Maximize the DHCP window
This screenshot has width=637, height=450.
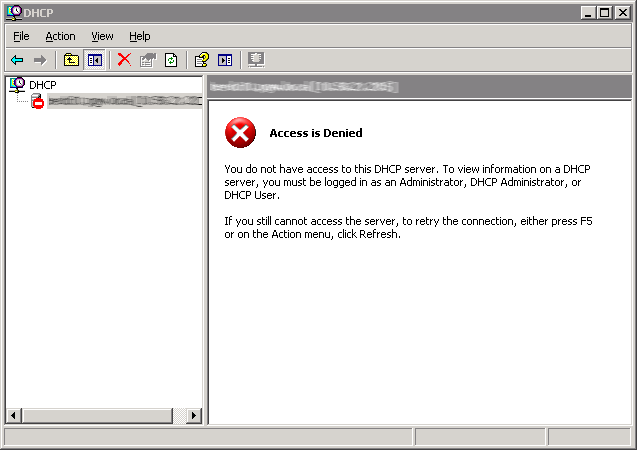[x=605, y=12]
